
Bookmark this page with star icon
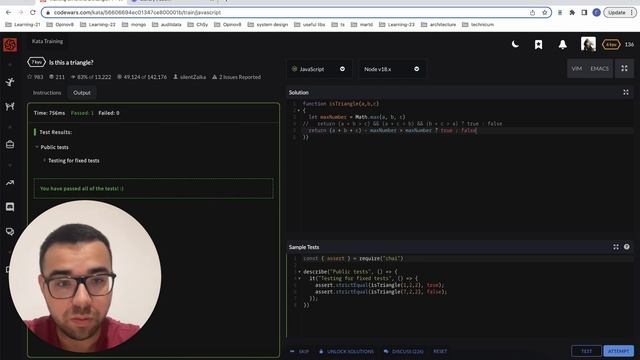[544, 13]
